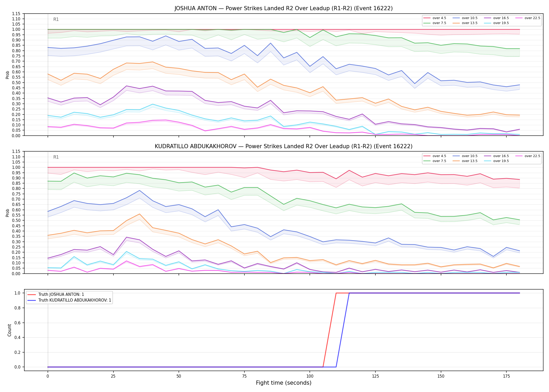Click 'over 10.5' legend entry in middle chart

click(x=465, y=156)
